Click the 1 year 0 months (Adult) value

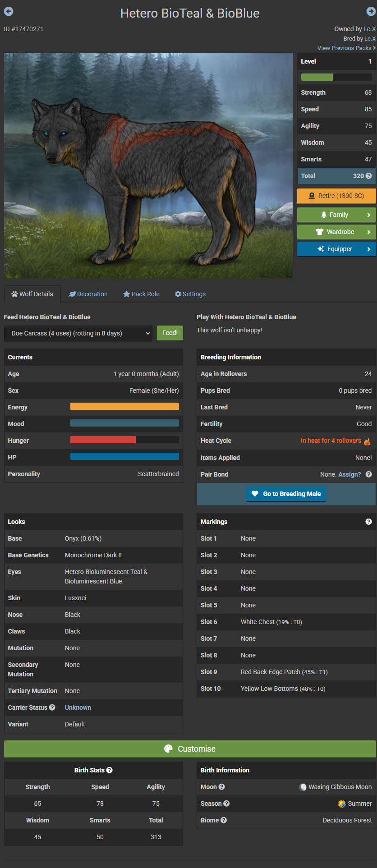coord(146,374)
